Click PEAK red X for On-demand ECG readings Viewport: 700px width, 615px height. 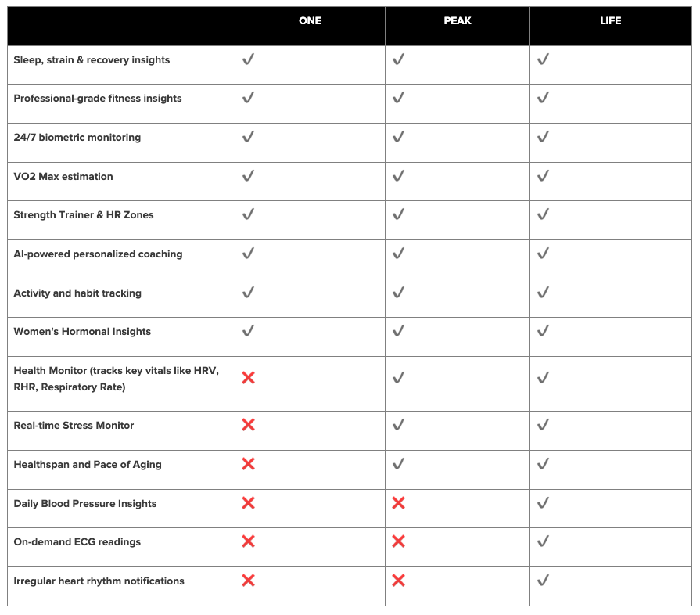(398, 541)
